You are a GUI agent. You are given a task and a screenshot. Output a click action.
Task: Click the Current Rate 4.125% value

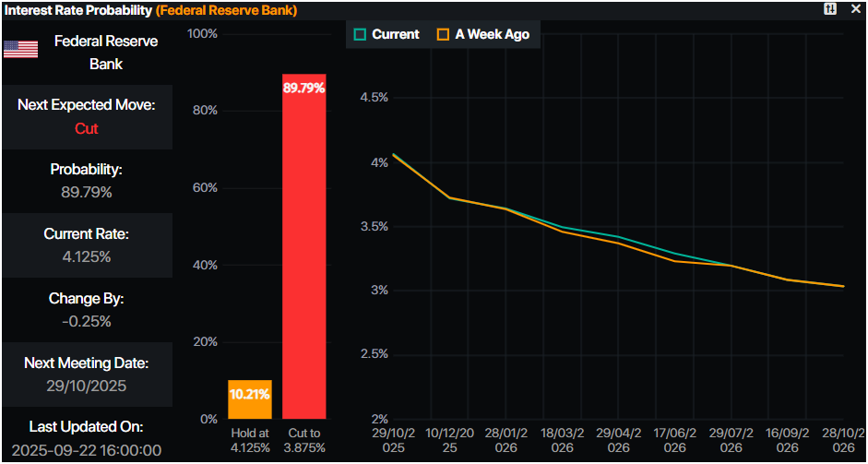click(87, 257)
